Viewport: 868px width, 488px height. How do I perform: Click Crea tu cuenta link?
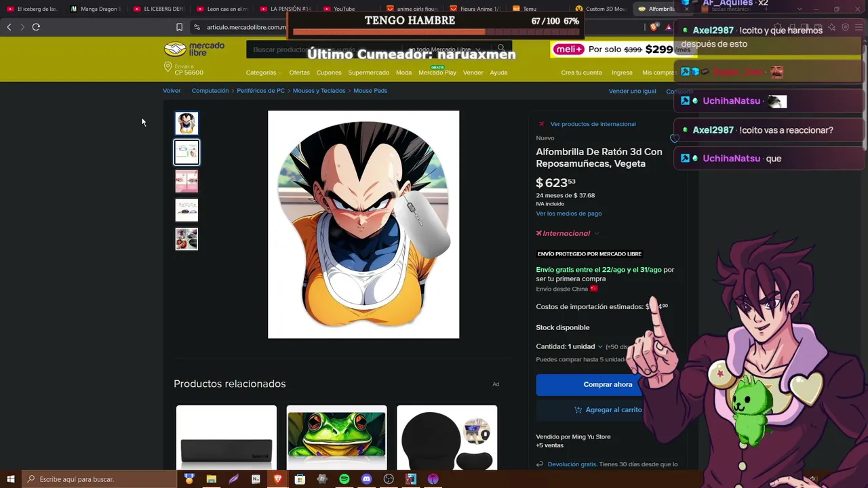pyautogui.click(x=581, y=73)
